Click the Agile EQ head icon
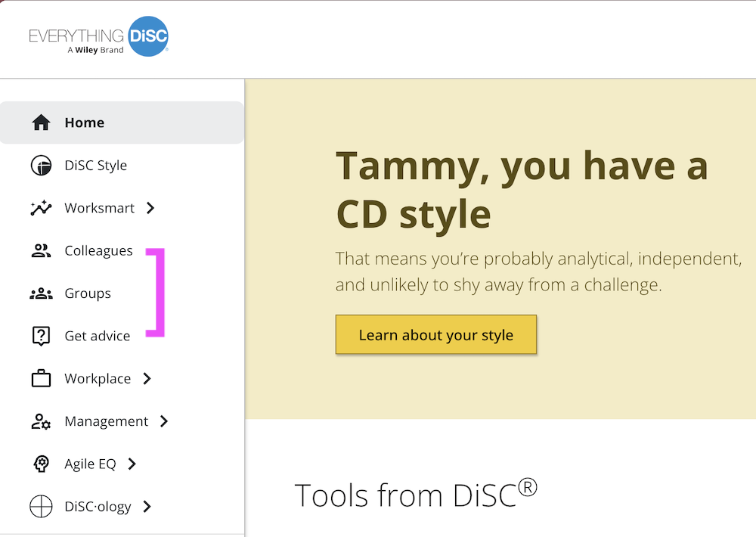The width and height of the screenshot is (756, 537). pos(41,464)
